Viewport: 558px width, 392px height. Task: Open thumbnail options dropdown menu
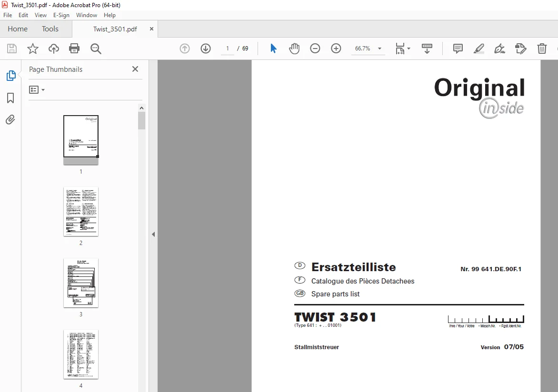(37, 89)
